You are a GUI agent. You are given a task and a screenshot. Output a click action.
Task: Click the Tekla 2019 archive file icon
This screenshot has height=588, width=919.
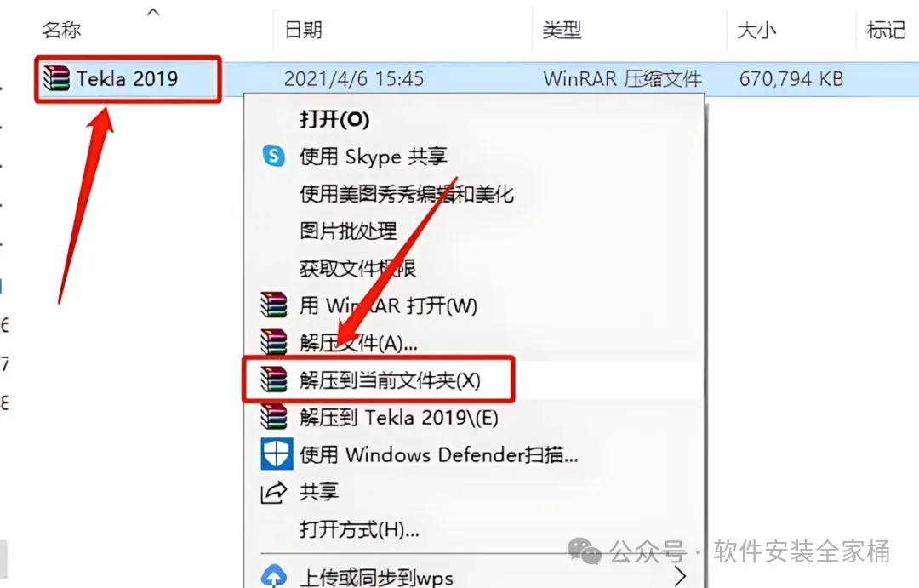point(56,78)
